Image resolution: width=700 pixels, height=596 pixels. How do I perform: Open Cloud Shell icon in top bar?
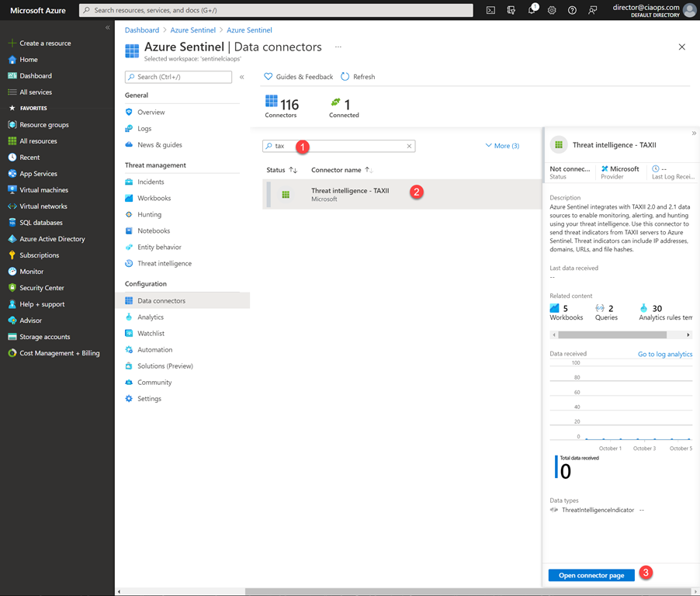(490, 10)
